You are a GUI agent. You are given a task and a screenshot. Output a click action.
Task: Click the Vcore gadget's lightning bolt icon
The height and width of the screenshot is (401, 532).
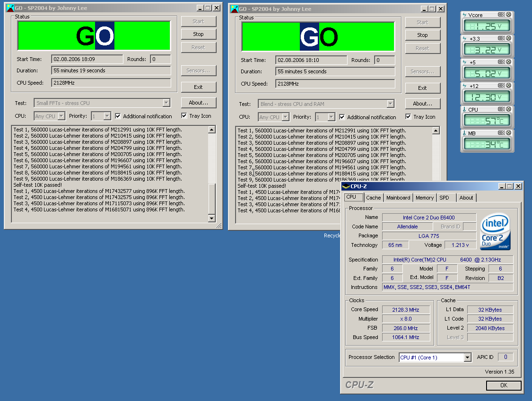coord(464,15)
